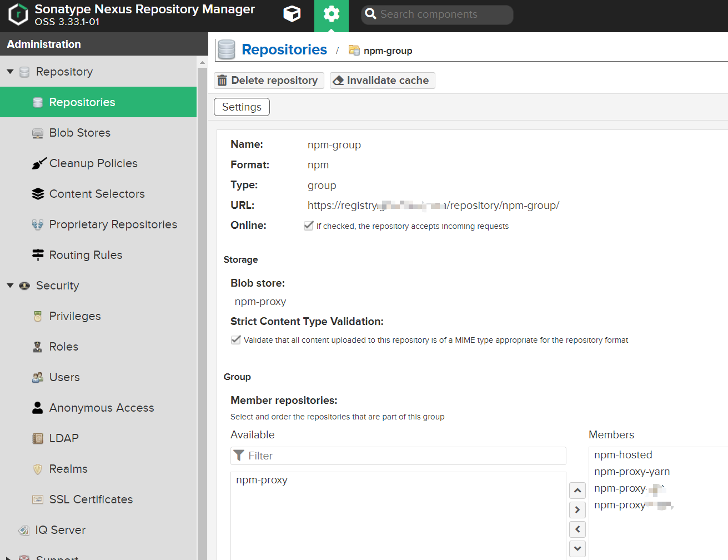Collapse the Repository tree section
Viewport: 728px width, 560px height.
point(10,72)
